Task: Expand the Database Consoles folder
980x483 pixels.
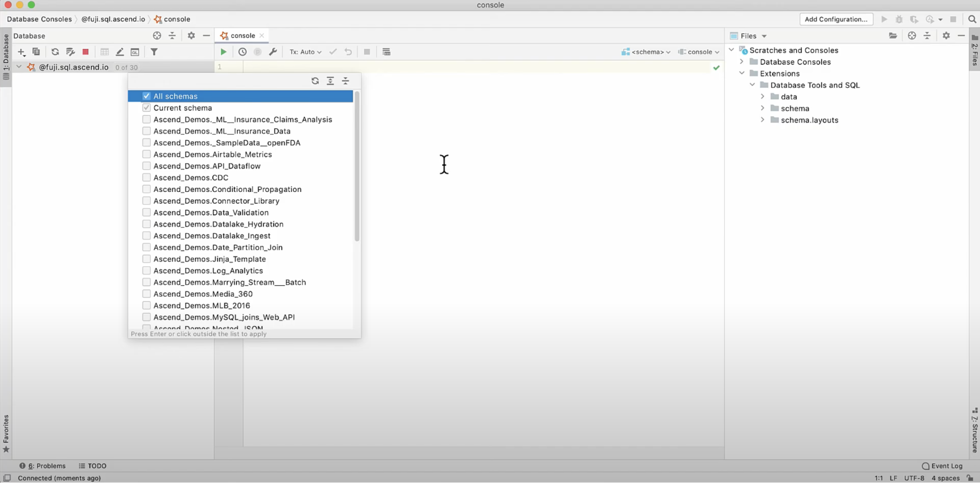Action: [x=742, y=62]
